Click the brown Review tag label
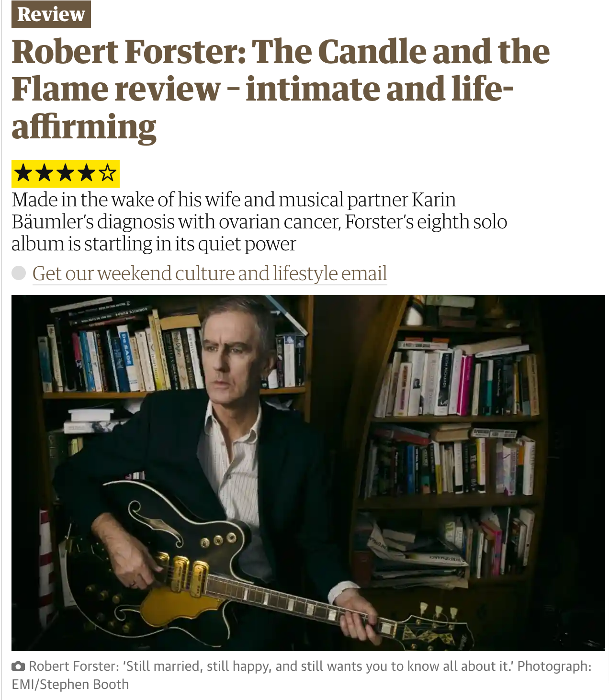 51,14
